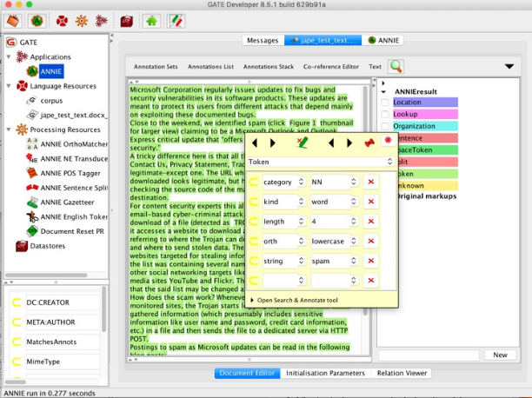
Task: Tick the Lookup annotation checkbox
Action: tap(384, 114)
